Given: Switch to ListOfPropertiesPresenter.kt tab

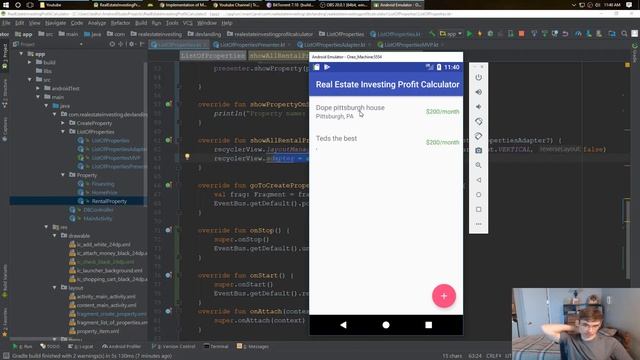Looking at the screenshot, I should pos(251,44).
